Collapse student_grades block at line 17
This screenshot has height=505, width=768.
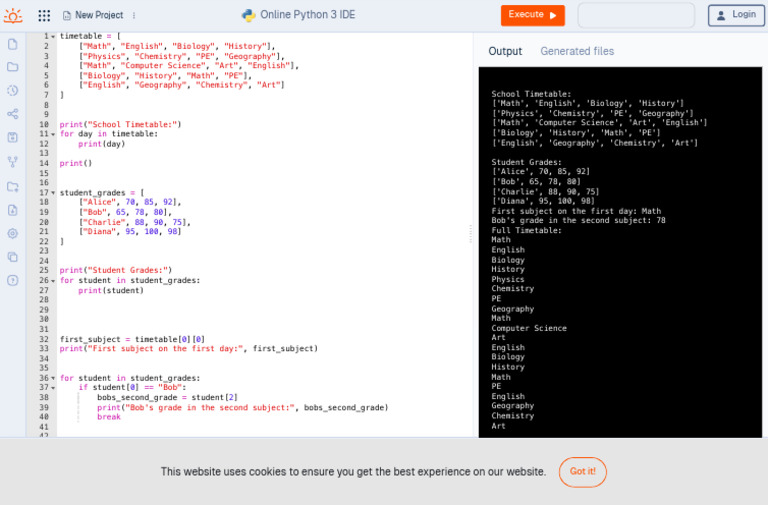[x=53, y=192]
